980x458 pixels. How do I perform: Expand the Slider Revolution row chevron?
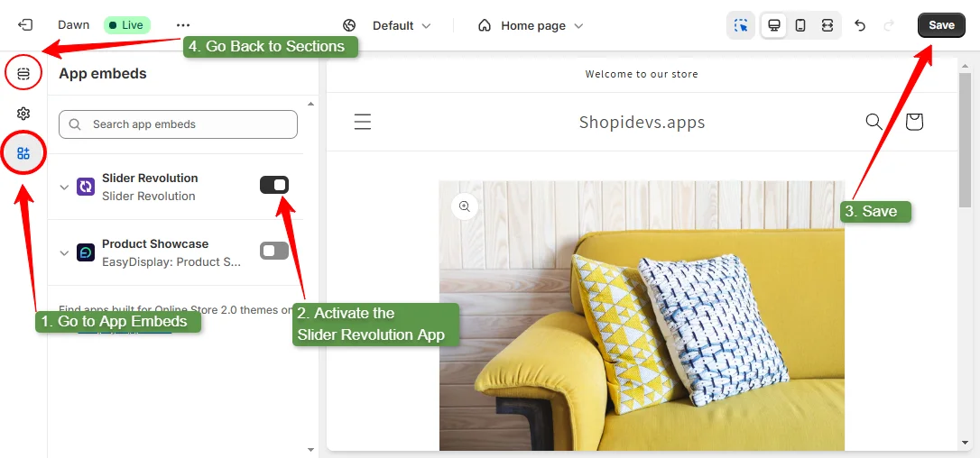[64, 187]
